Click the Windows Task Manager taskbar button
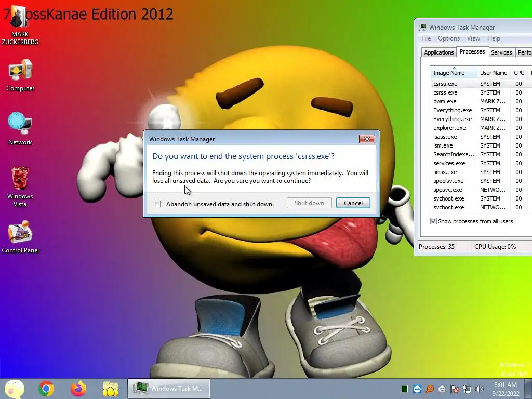This screenshot has height=399, width=532. (169, 389)
